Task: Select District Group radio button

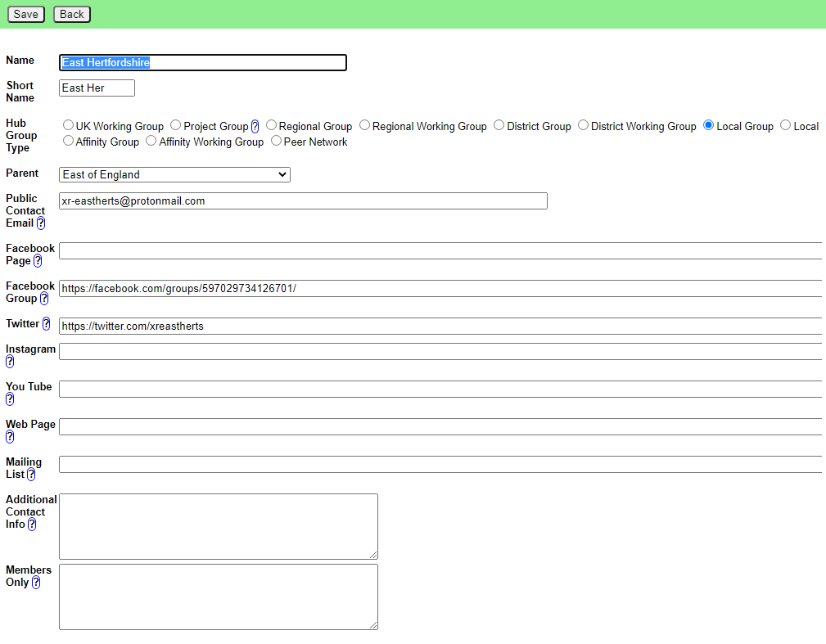Action: (499, 125)
